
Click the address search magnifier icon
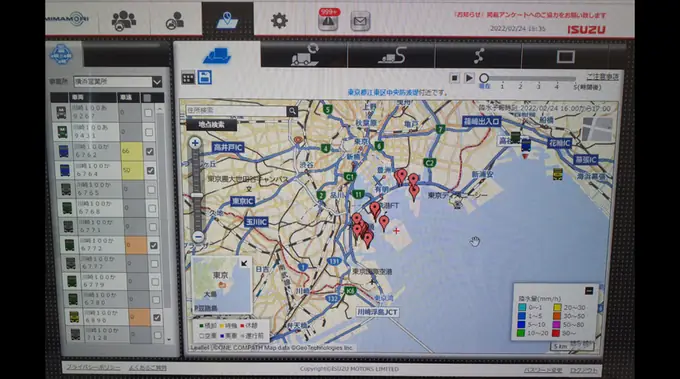point(292,111)
